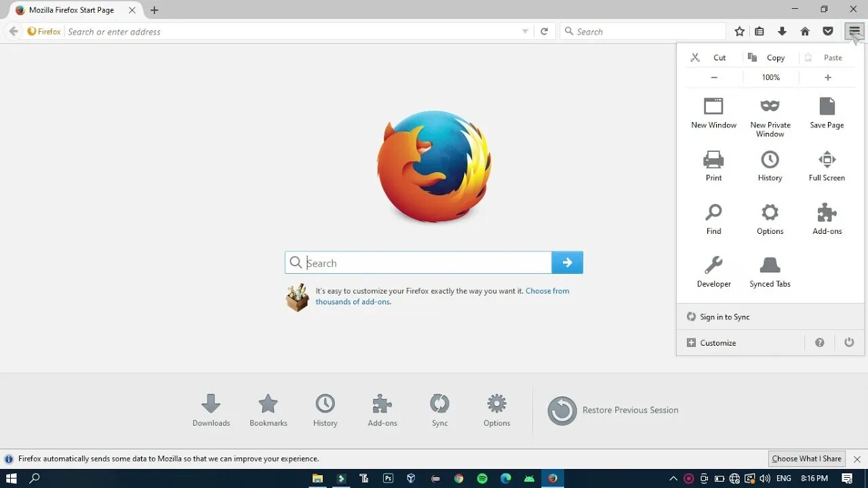This screenshot has width=868, height=488.
Task: Open Add-ons from the menu panel
Action: (x=827, y=219)
